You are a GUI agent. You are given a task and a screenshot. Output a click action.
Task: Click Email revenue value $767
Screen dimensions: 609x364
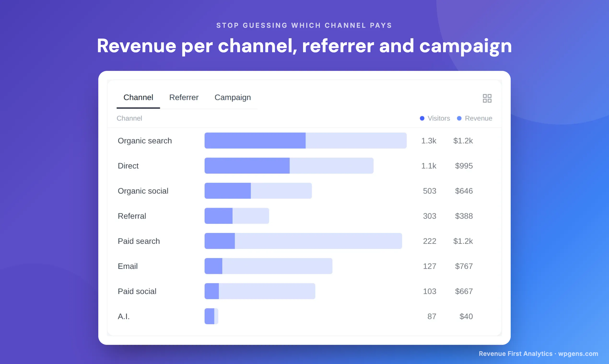464,266
